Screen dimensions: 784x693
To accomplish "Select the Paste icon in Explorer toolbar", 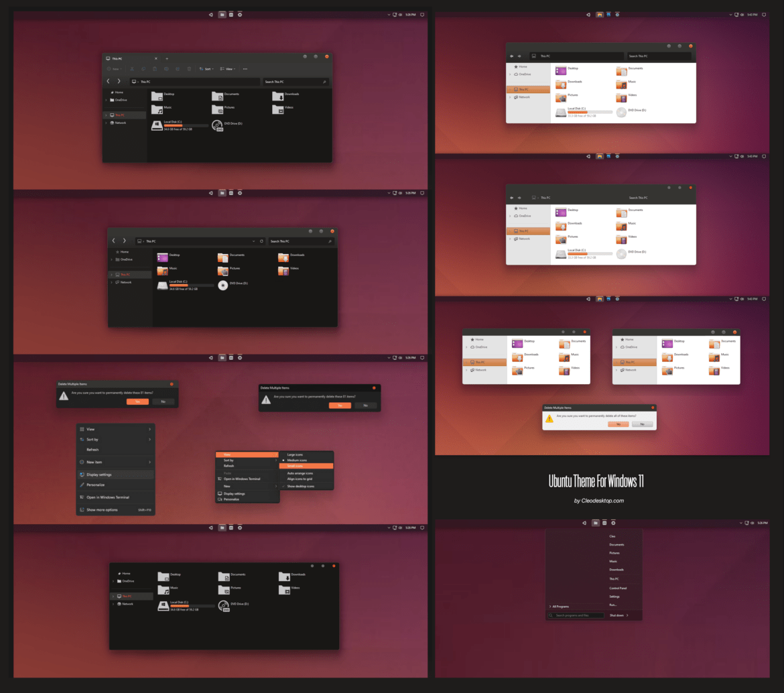I will (x=155, y=69).
